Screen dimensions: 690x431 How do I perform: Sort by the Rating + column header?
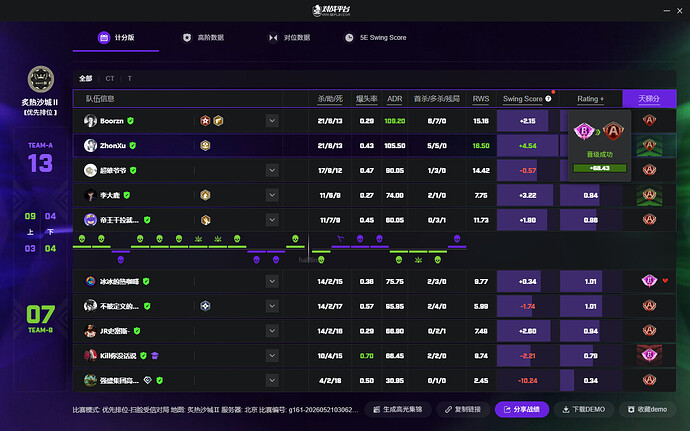click(591, 99)
